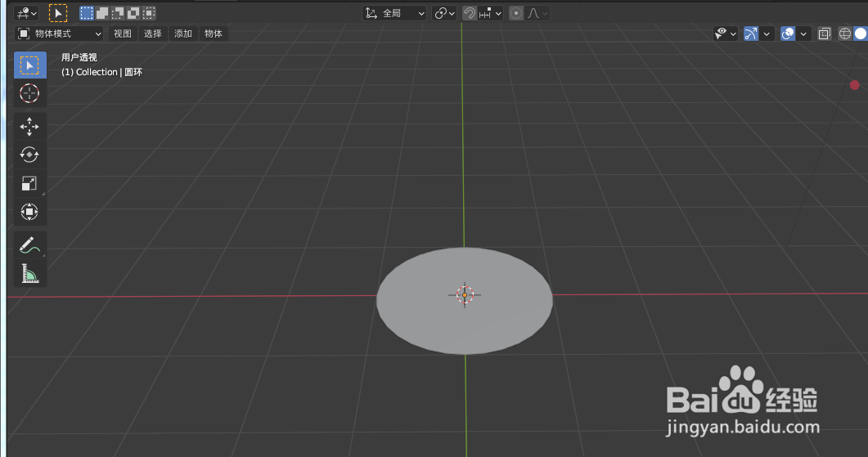Toggle viewport overlays

pyautogui.click(x=788, y=34)
